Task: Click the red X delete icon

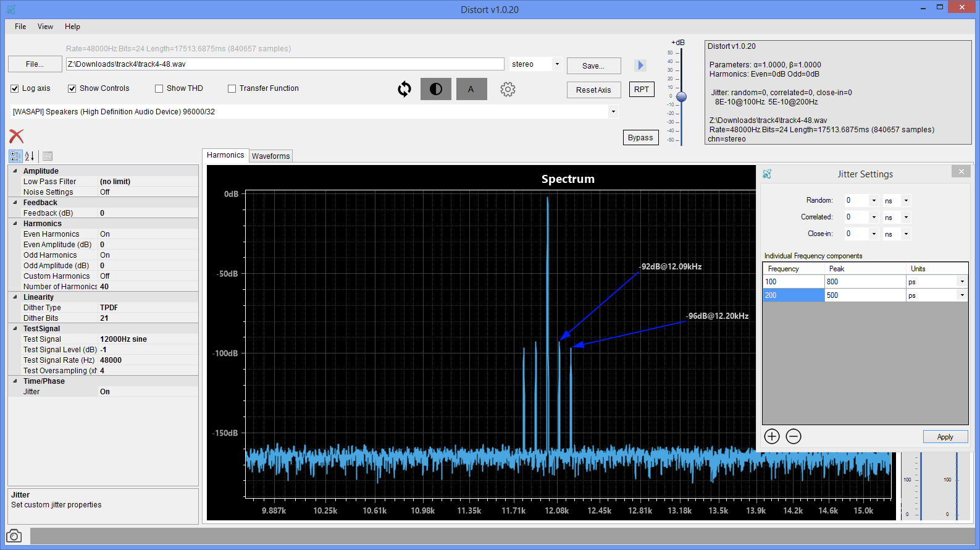Action: 16,137
